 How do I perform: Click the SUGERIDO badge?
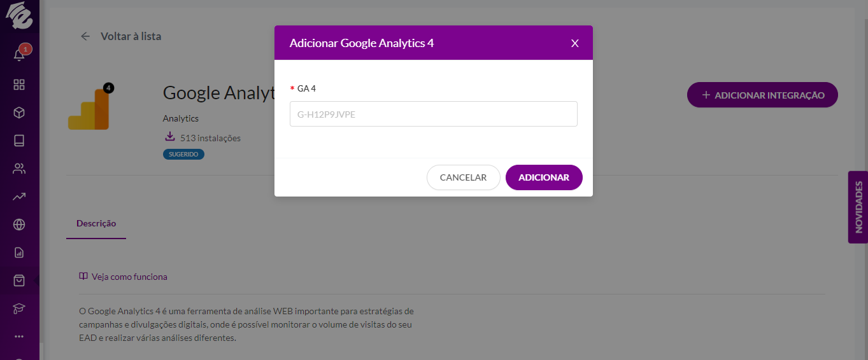coord(183,155)
